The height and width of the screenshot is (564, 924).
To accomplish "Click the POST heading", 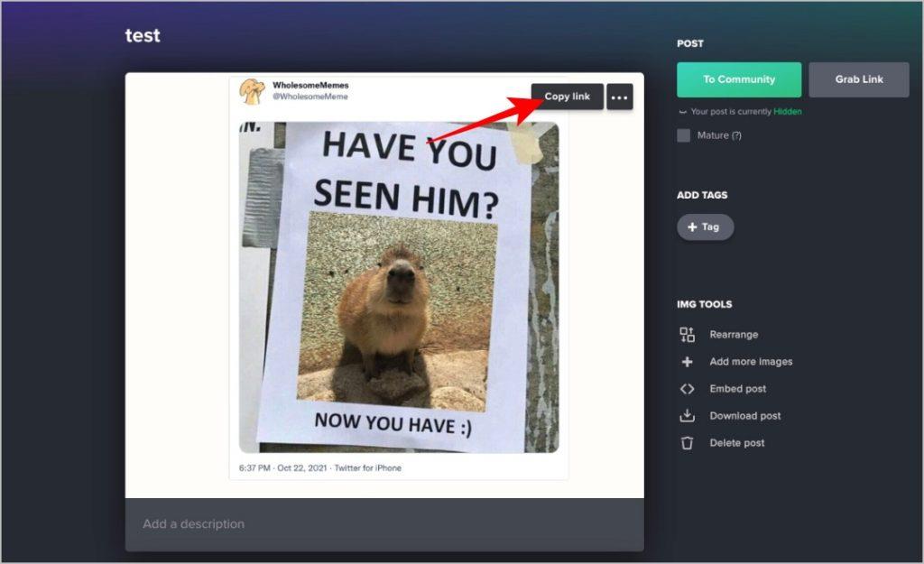I will 690,43.
